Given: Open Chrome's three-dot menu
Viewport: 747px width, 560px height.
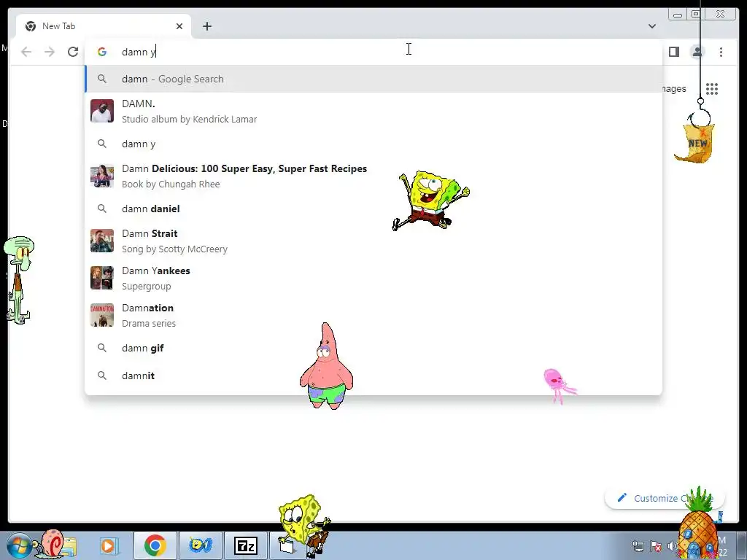Looking at the screenshot, I should pyautogui.click(x=721, y=52).
